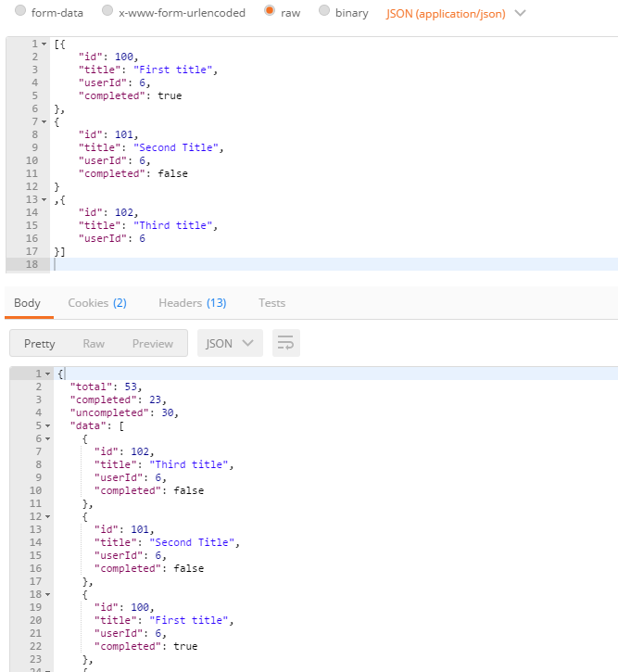Image resolution: width=618 pixels, height=672 pixels.
Task: Click response title "Third title" on line 8
Action: pyautogui.click(x=189, y=464)
